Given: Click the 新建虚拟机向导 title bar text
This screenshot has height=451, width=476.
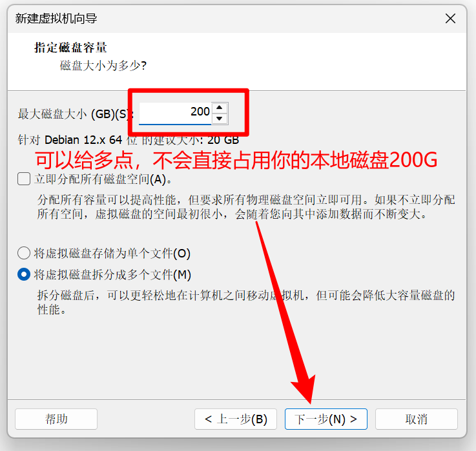Looking at the screenshot, I should pyautogui.click(x=56, y=19).
